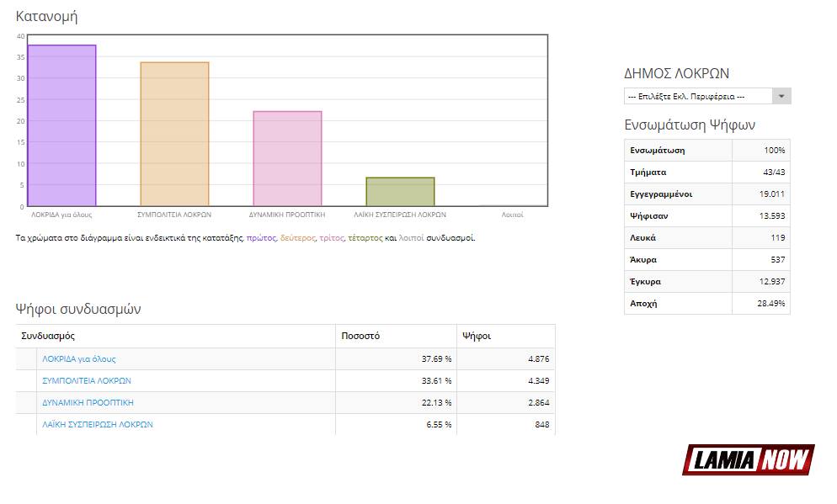Click the ΛΟΚΡΙΔΑ για όλους chart axis label

pos(61,215)
